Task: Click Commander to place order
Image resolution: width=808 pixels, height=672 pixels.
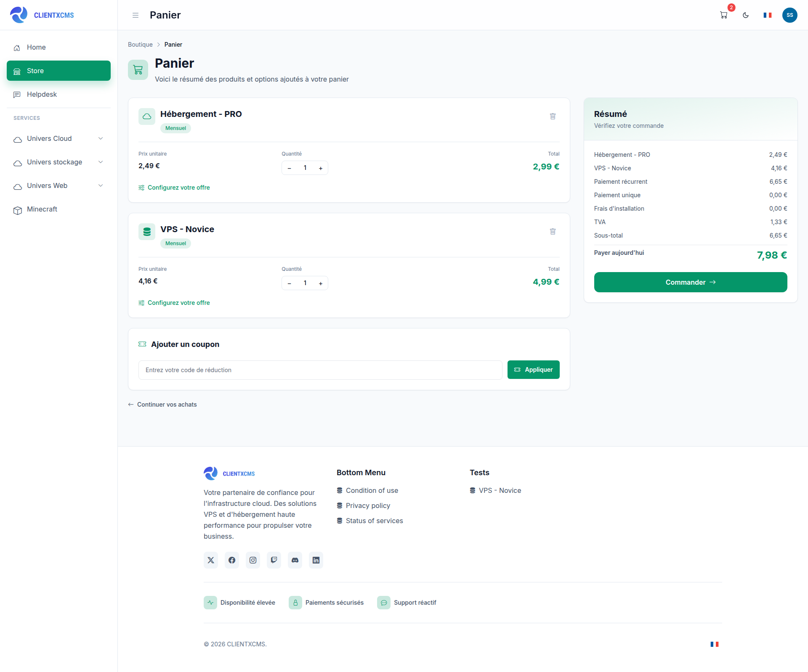Action: [690, 282]
